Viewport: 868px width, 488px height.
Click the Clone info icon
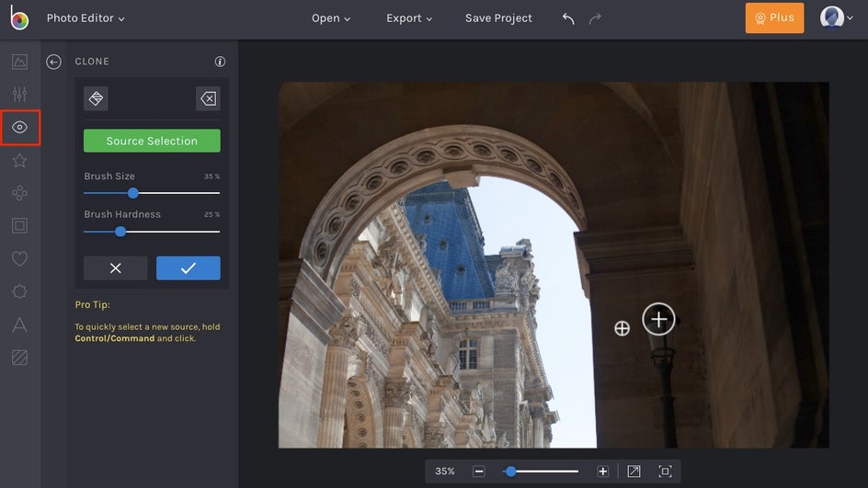220,62
